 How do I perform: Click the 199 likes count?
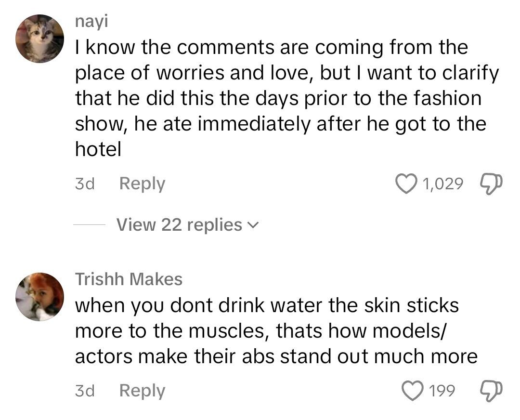[441, 391]
